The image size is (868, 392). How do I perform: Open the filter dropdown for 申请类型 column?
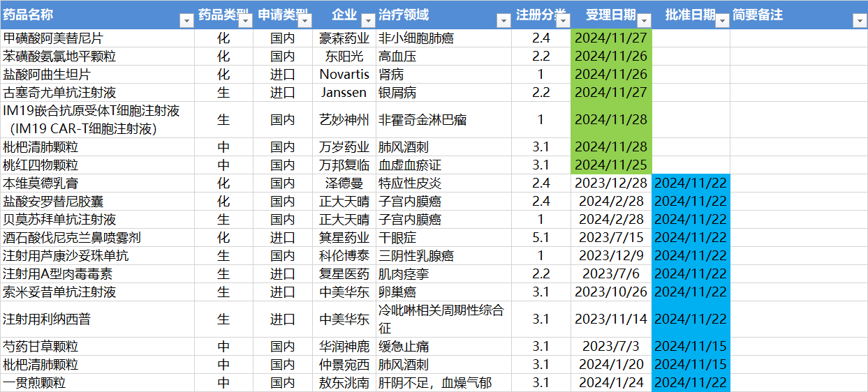tap(304, 21)
